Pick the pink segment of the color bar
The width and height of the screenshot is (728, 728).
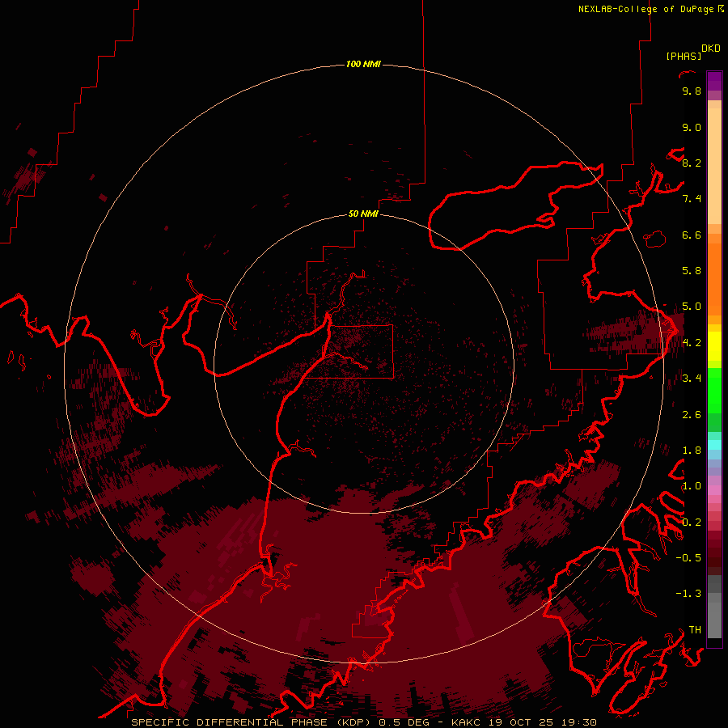(x=714, y=490)
